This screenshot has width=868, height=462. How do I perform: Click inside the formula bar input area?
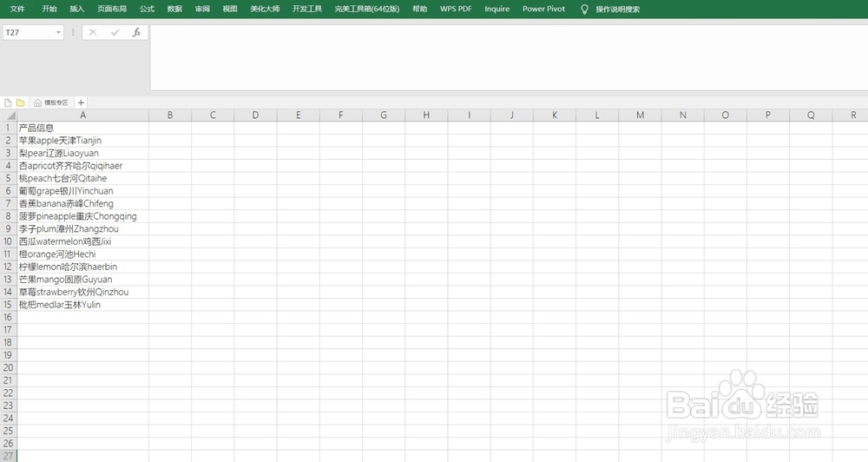(509, 57)
